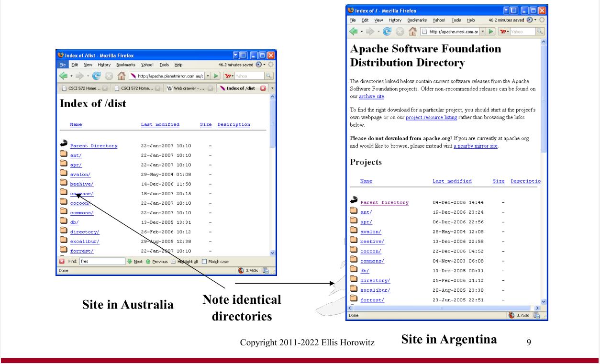Follow the 'project resource listing' link

pos(431,118)
